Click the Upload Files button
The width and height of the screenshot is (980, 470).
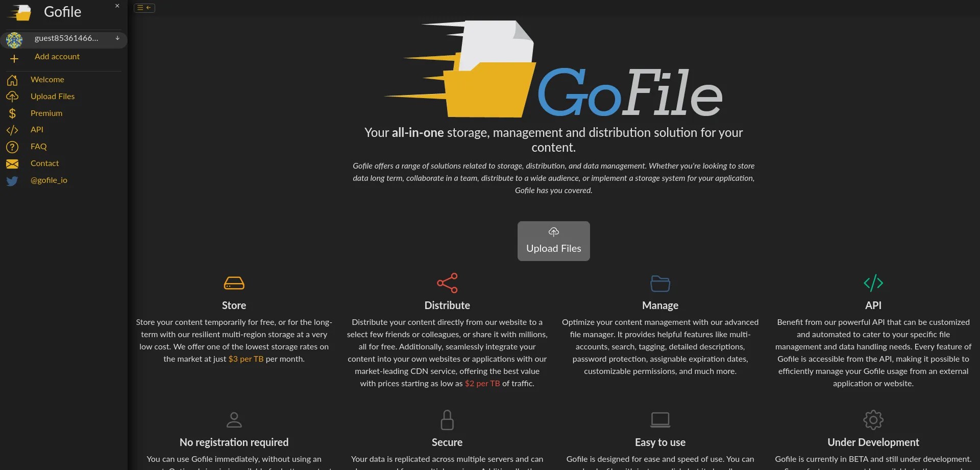click(553, 241)
